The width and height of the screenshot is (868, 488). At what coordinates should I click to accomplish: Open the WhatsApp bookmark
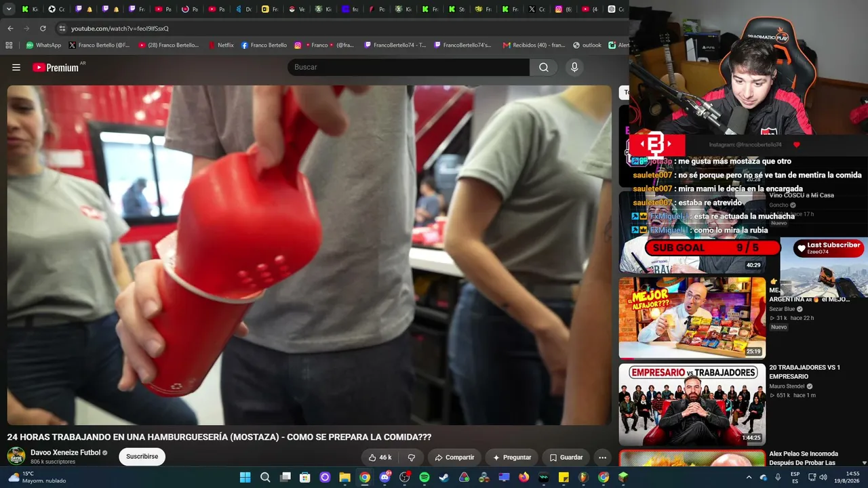click(43, 45)
